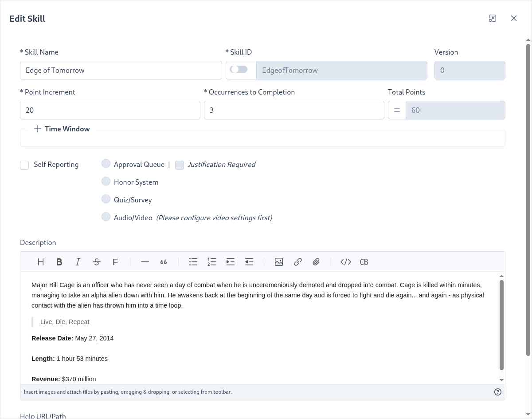Viewport: 532px width, 419px height.
Task: Click the Occurrences to Completion input
Action: click(294, 110)
